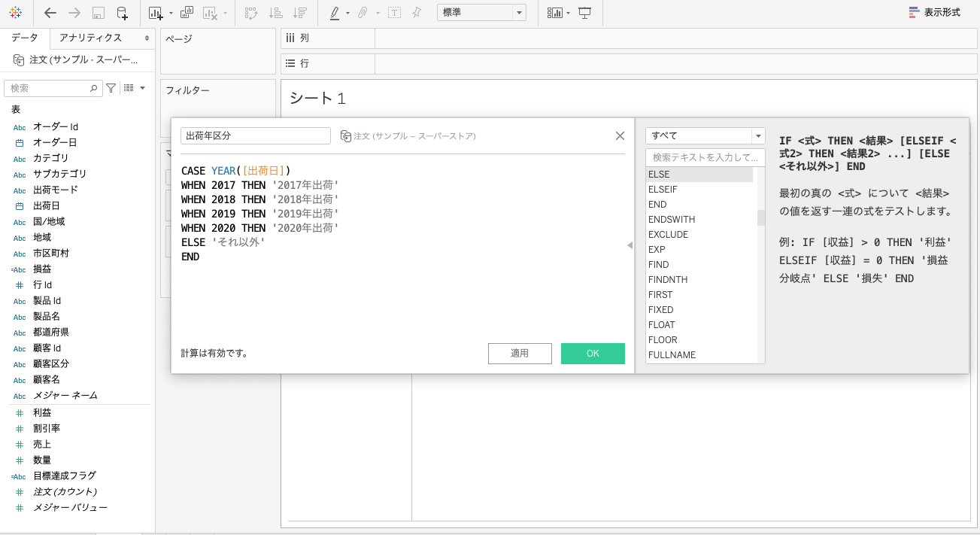Screen dimensions: 980x535
Task: Click the highlight pen icon
Action: 335,13
